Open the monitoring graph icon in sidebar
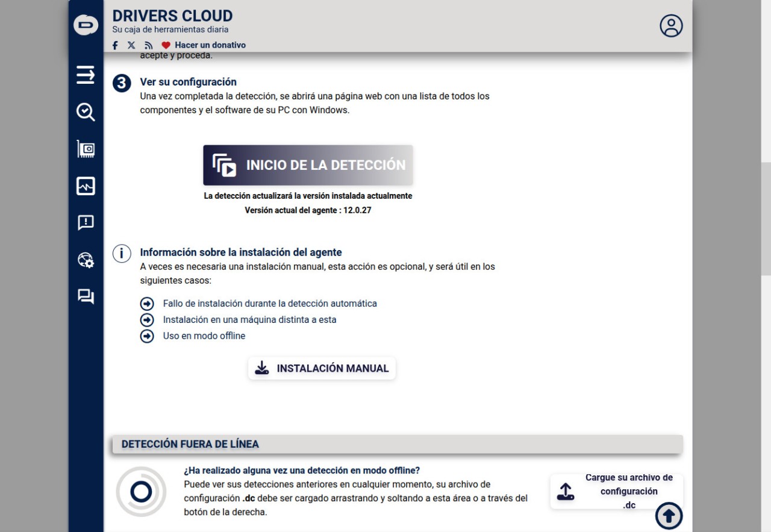 [x=86, y=186]
